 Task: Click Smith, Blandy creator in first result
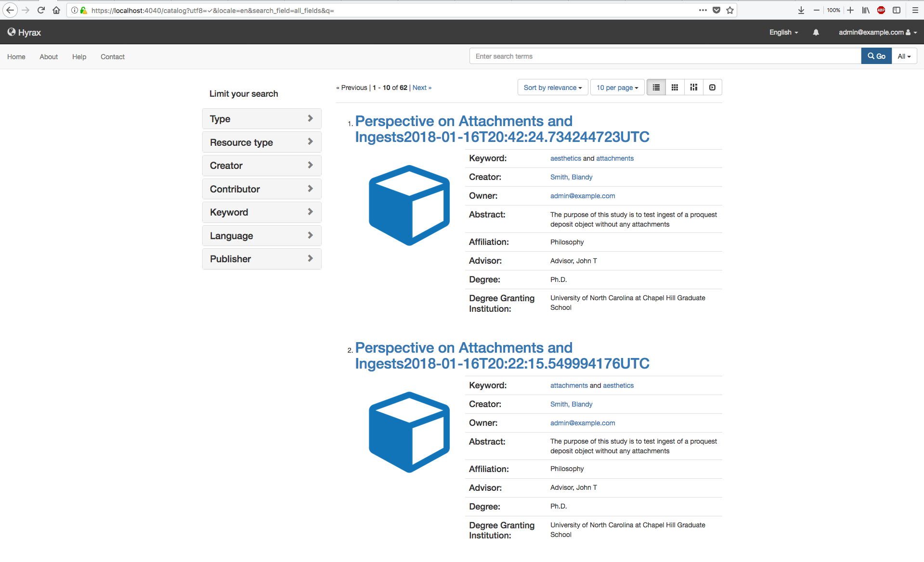click(571, 177)
